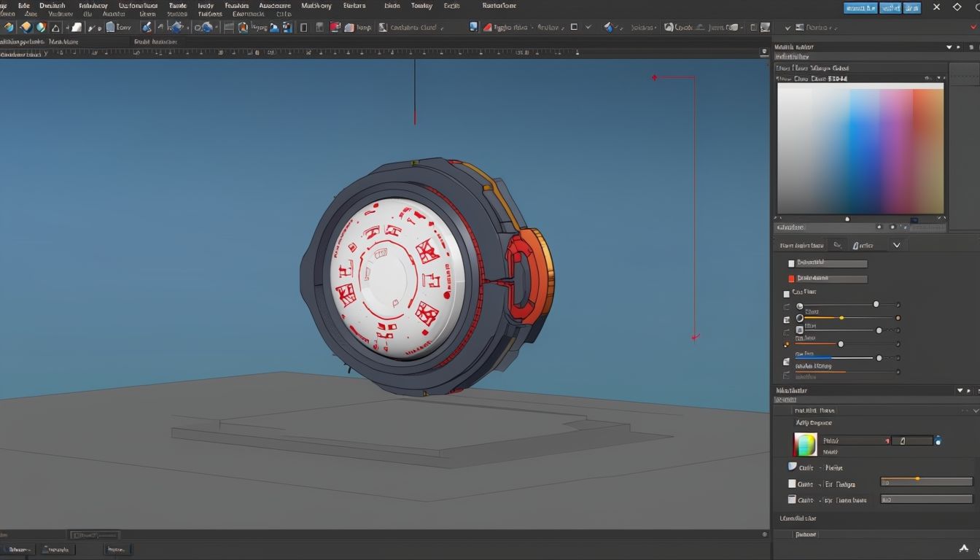Click the third blue button in the title bar
The width and height of the screenshot is (980, 560).
coord(912,7)
